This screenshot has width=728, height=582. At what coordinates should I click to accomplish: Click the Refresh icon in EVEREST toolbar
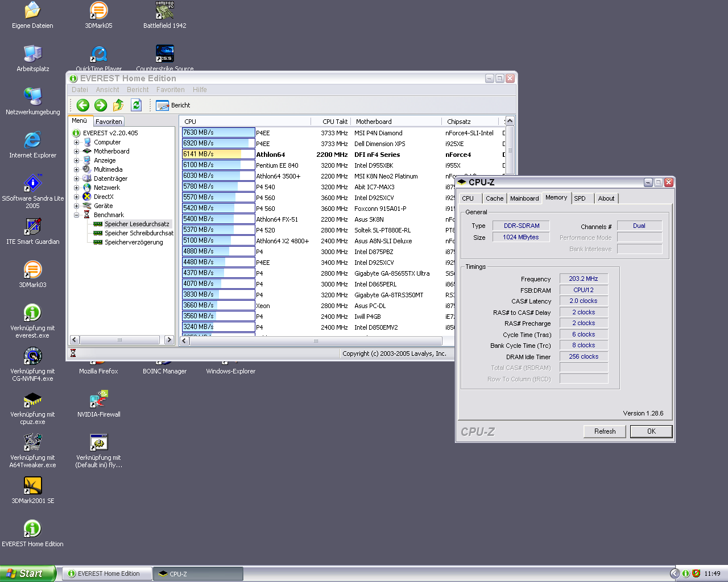[x=136, y=105]
